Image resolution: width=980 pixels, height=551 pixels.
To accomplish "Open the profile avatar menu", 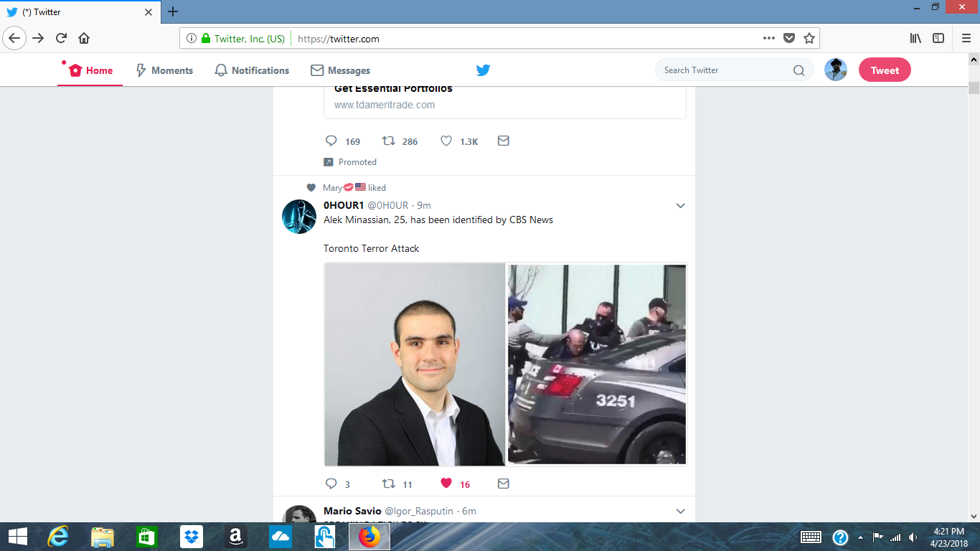I will point(835,70).
